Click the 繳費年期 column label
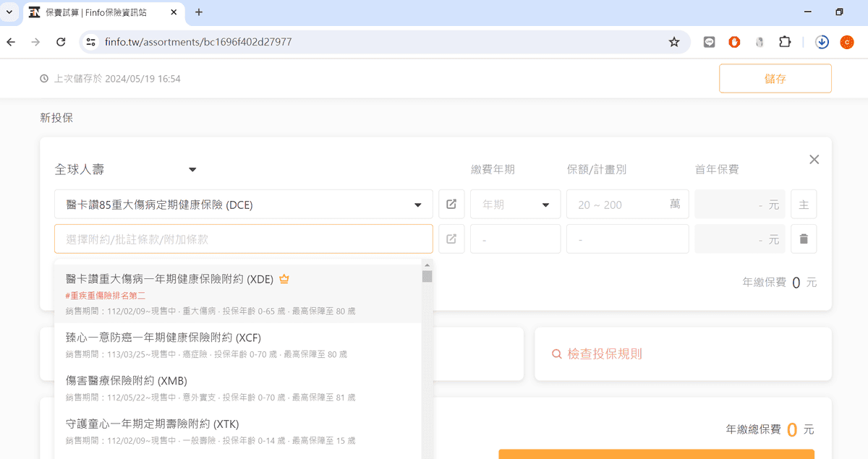The height and width of the screenshot is (459, 868). click(x=493, y=169)
